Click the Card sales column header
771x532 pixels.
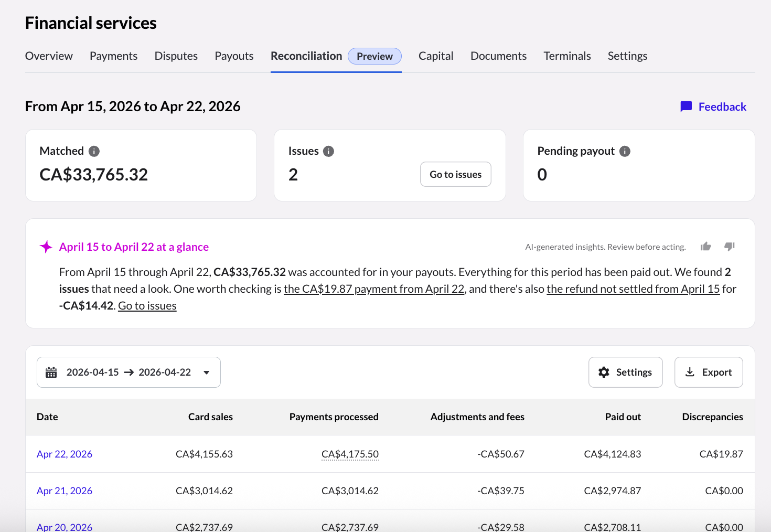pyautogui.click(x=210, y=417)
